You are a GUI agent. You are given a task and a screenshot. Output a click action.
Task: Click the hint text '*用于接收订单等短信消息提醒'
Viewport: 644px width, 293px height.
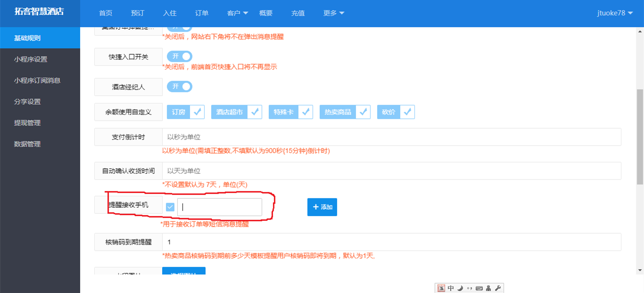click(x=205, y=224)
